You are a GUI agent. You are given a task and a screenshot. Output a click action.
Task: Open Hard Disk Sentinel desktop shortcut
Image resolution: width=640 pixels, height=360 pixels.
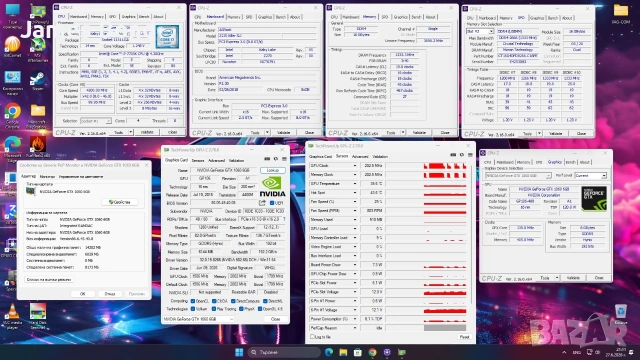click(38, 316)
